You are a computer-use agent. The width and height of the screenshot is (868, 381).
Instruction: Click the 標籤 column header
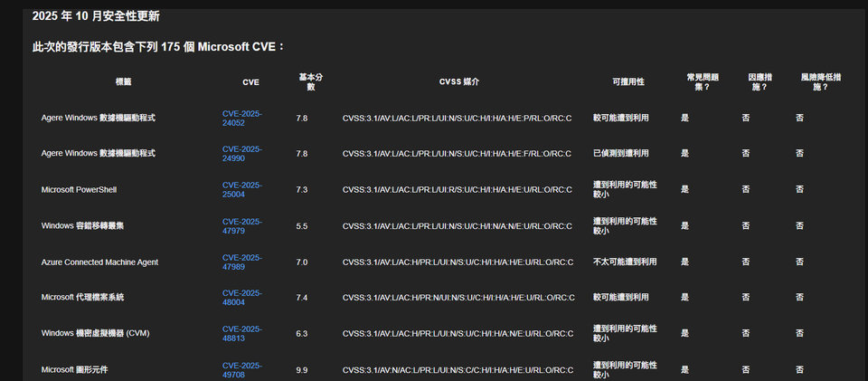coord(124,81)
